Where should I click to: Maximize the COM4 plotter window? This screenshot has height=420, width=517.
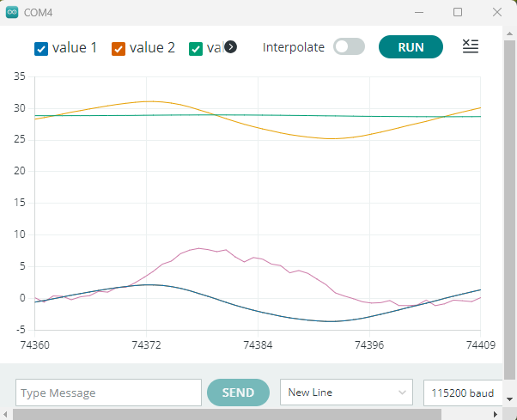pyautogui.click(x=458, y=12)
